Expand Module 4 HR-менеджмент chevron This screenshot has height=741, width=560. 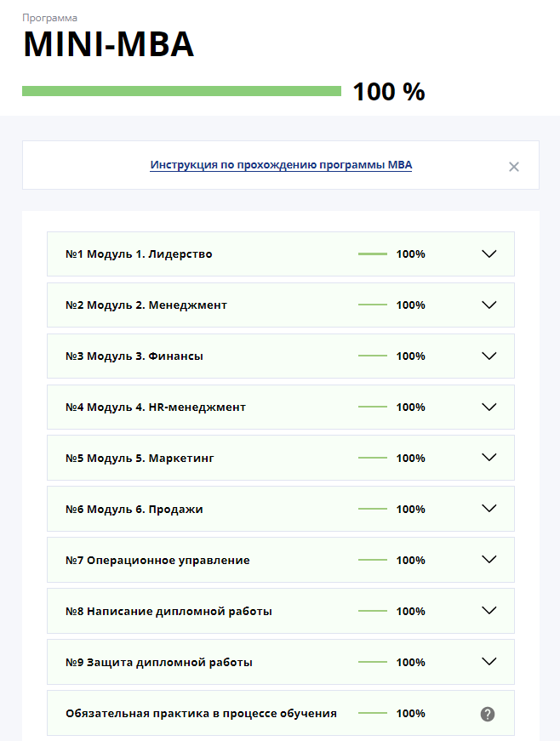coord(489,407)
